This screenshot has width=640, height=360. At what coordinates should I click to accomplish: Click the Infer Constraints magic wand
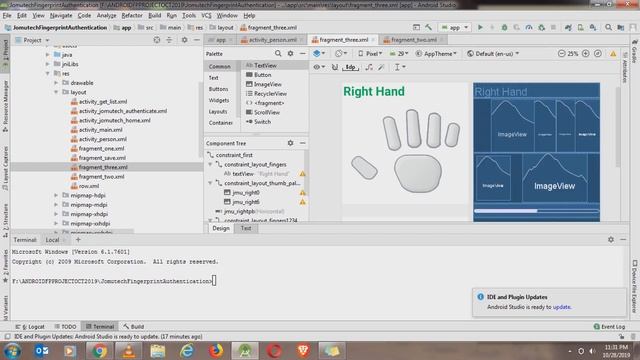[381, 67]
